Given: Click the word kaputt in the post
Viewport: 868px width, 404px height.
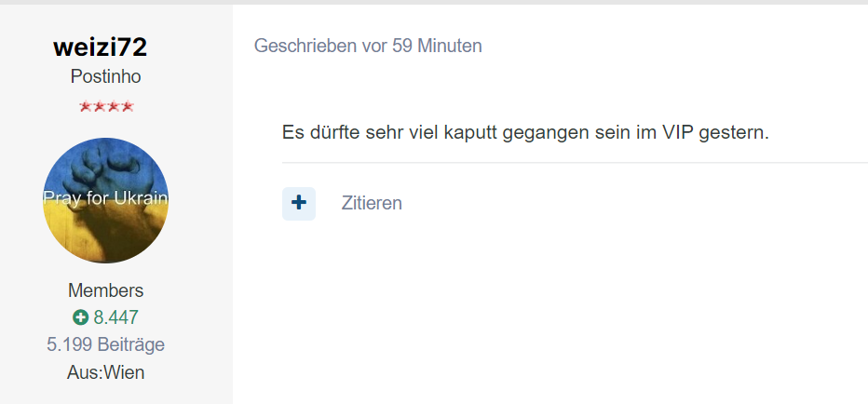Looking at the screenshot, I should 470,134.
